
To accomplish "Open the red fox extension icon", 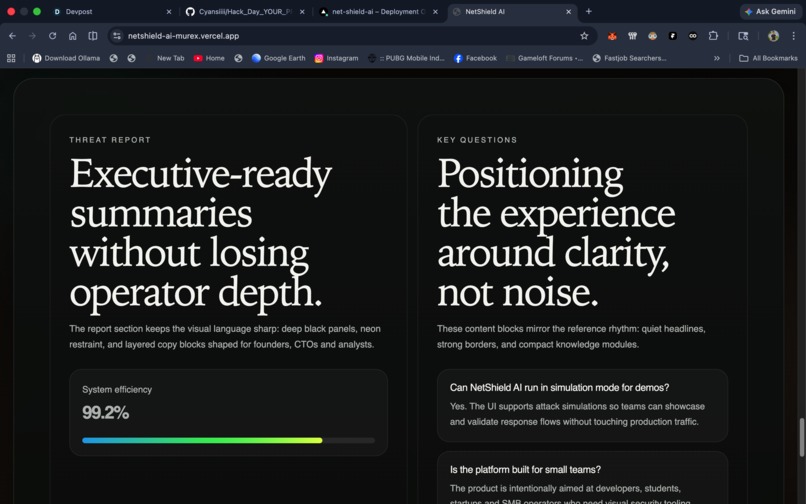I will 612,36.
